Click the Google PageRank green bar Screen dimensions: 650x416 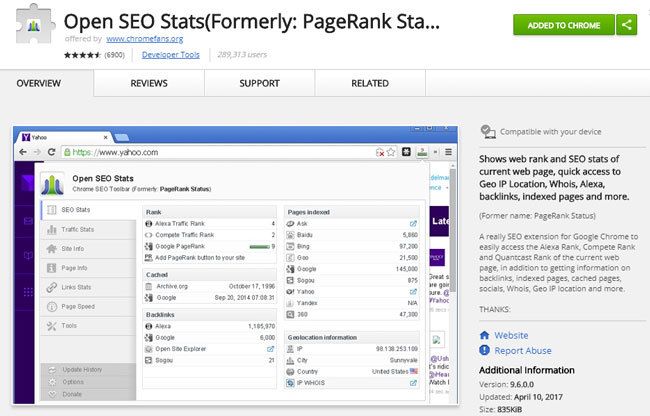tap(260, 247)
